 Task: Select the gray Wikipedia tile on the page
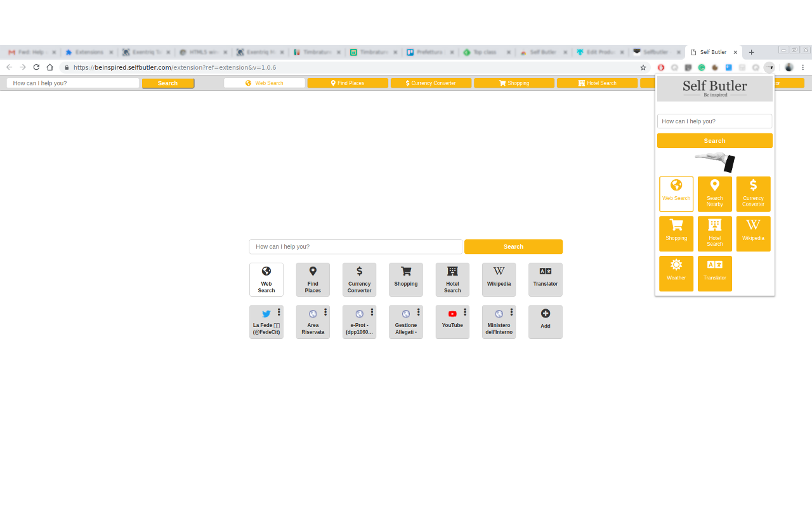(499, 279)
